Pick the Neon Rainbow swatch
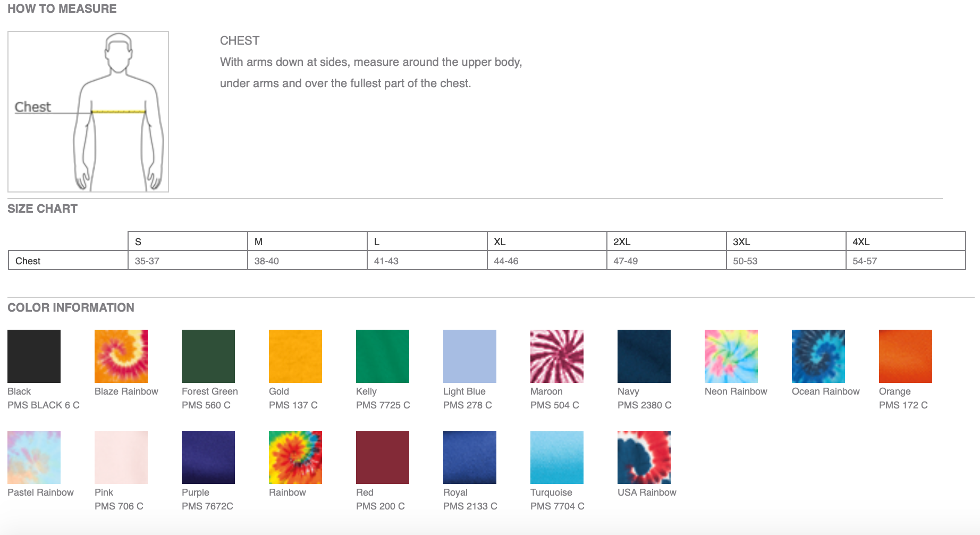The height and width of the screenshot is (535, 980). point(731,356)
